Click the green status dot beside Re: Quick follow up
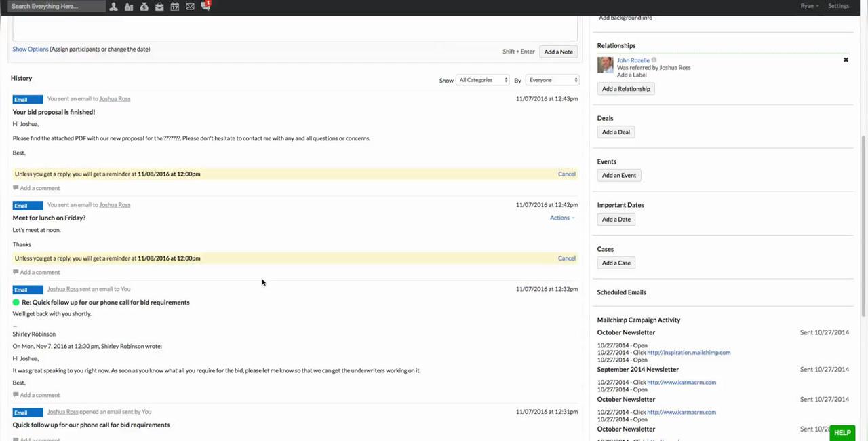The image size is (868, 441). tap(16, 302)
